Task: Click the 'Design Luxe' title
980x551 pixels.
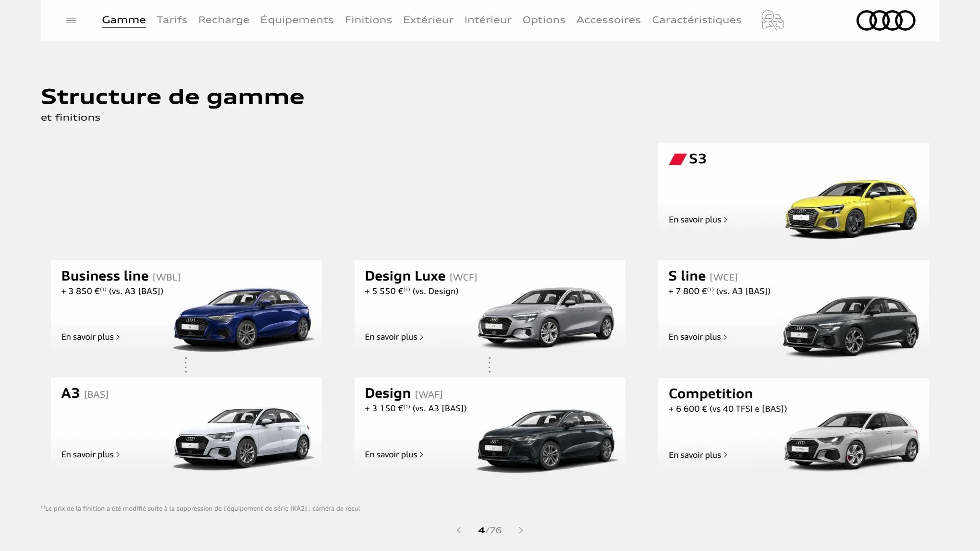Action: (405, 276)
